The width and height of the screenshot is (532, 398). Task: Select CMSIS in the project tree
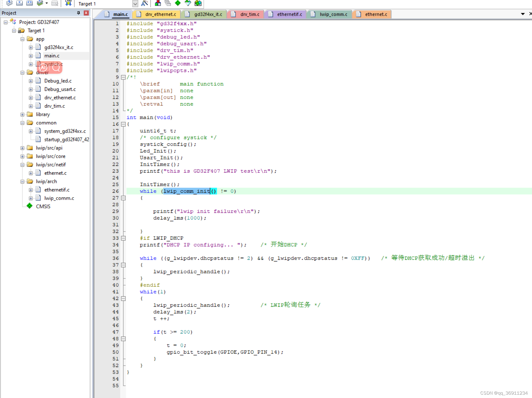[43, 206]
